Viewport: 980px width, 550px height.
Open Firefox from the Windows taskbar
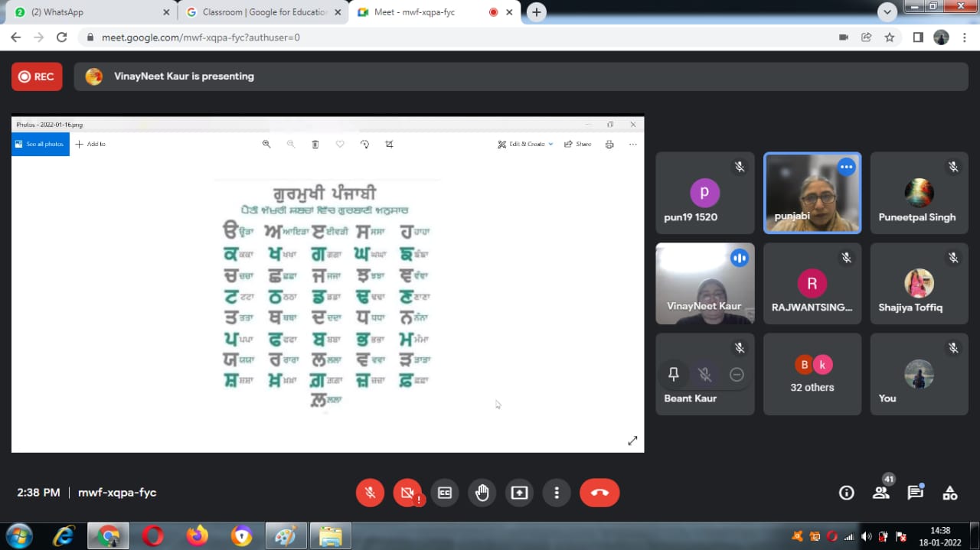point(198,535)
